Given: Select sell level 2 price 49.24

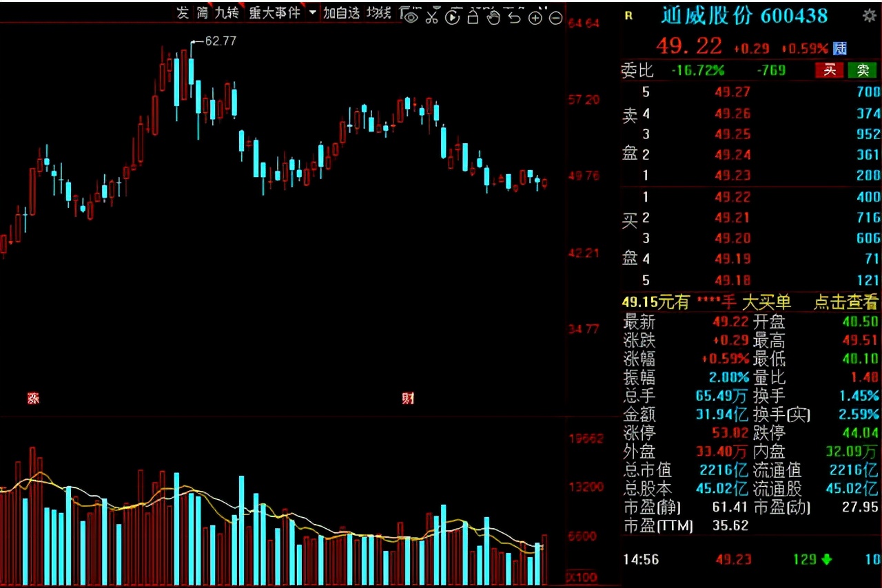Looking at the screenshot, I should coord(732,155).
